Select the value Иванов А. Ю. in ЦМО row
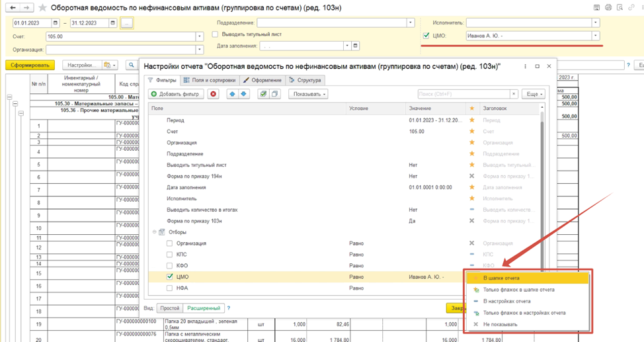 pyautogui.click(x=426, y=277)
